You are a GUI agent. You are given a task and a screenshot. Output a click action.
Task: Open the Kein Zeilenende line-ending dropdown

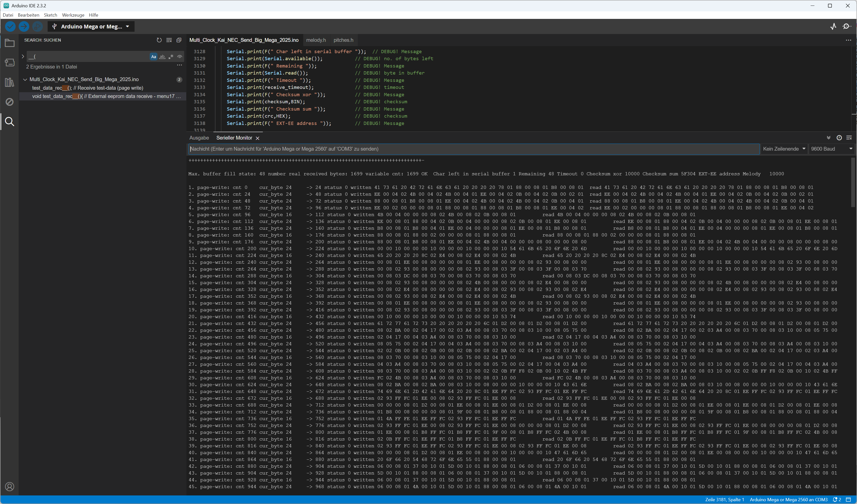pyautogui.click(x=784, y=149)
